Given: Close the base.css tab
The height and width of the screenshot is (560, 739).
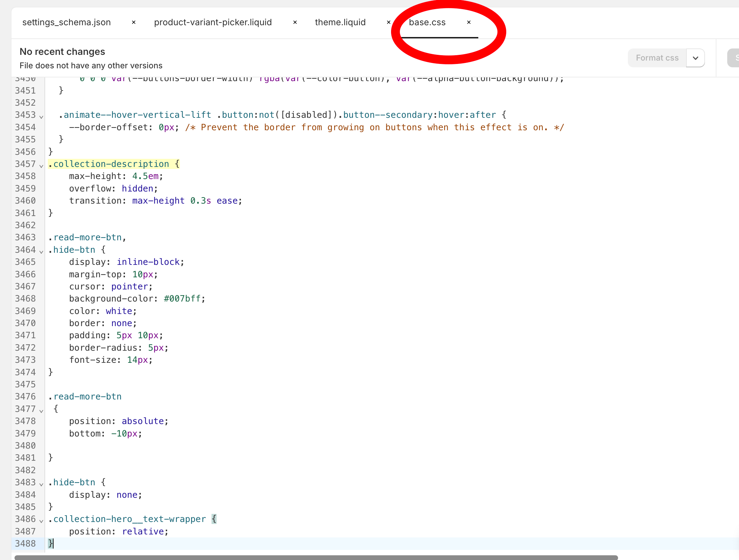Looking at the screenshot, I should 469,22.
